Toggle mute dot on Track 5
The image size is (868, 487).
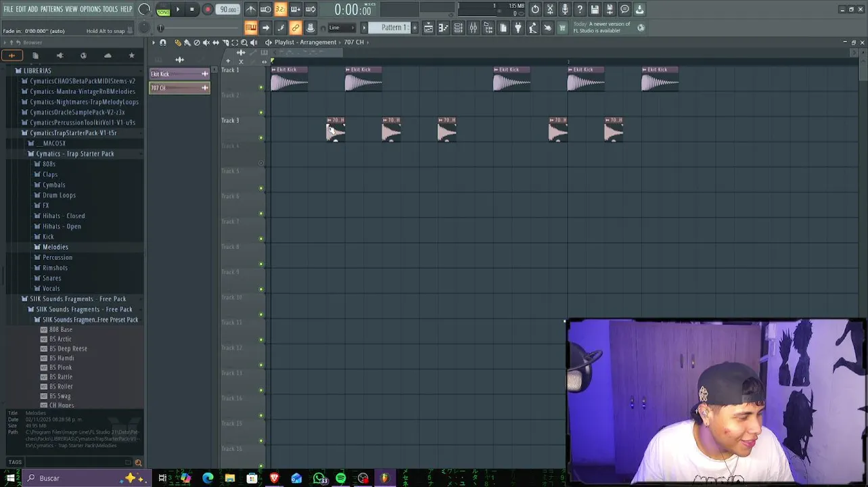click(261, 189)
